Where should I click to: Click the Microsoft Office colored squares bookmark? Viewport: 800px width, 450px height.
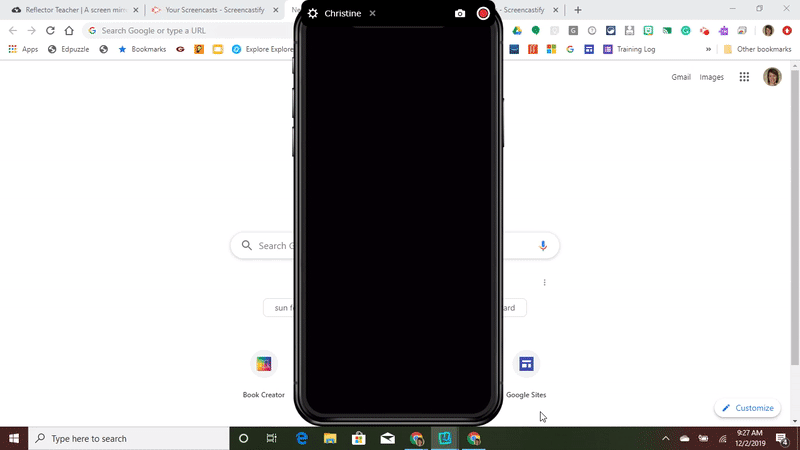551,49
